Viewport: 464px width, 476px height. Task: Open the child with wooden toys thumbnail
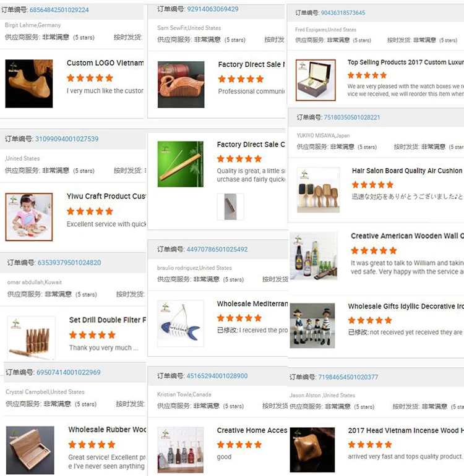pos(29,217)
